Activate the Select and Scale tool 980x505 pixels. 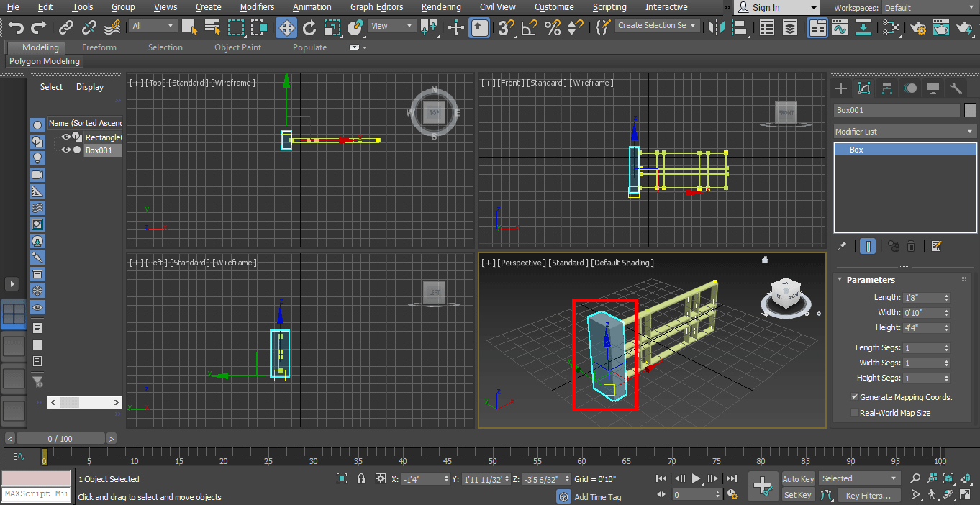(x=332, y=29)
